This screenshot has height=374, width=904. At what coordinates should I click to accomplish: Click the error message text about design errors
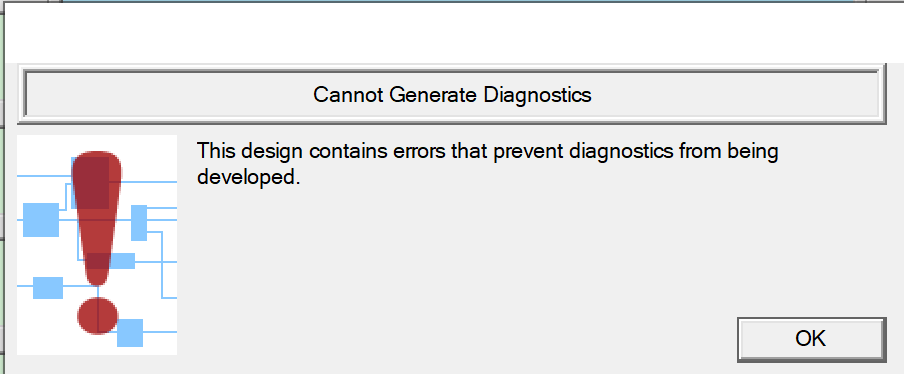click(488, 164)
